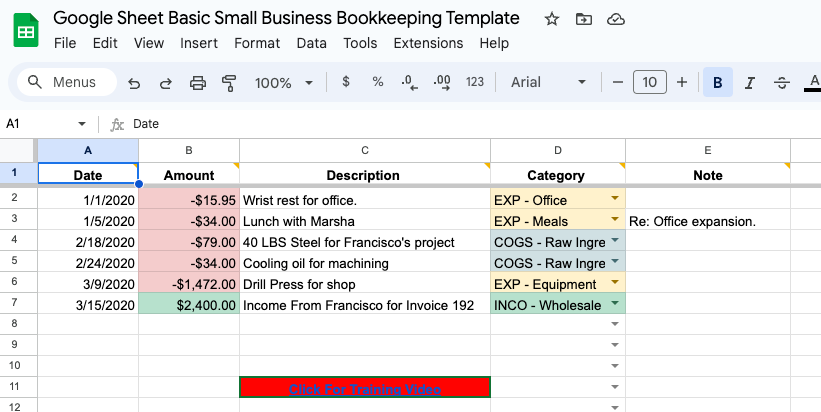This screenshot has width=821, height=412.
Task: Star this spreadsheet document
Action: point(552,19)
